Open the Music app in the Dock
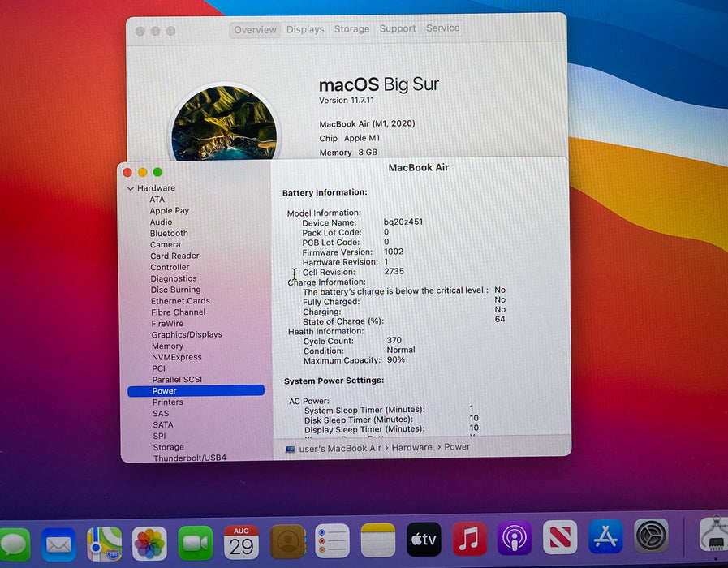Image resolution: width=728 pixels, height=568 pixels. [x=469, y=538]
